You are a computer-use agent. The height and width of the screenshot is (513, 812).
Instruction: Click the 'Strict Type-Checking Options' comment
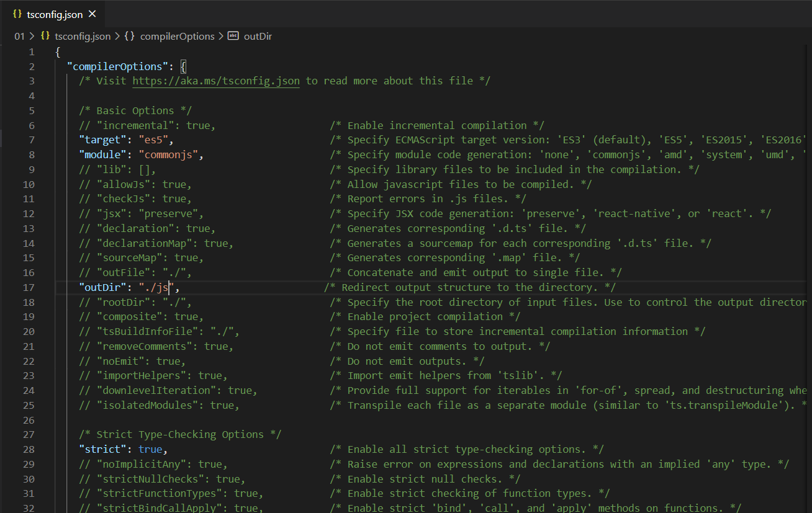click(180, 434)
